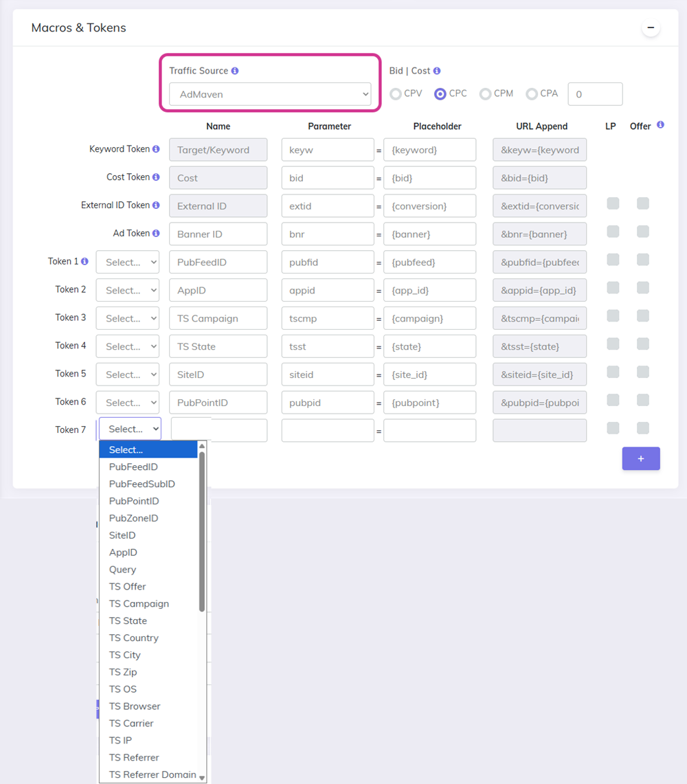Click Ad Token info icon
The height and width of the screenshot is (784, 687).
point(156,234)
